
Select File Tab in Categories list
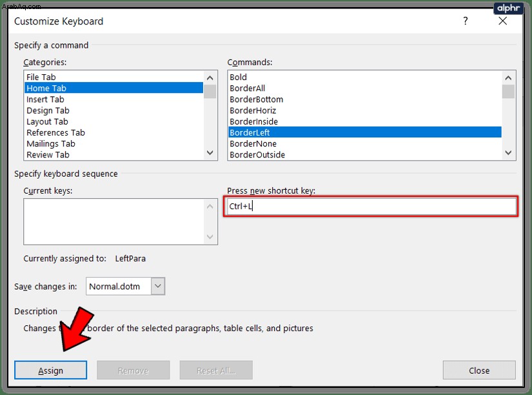[x=114, y=77]
